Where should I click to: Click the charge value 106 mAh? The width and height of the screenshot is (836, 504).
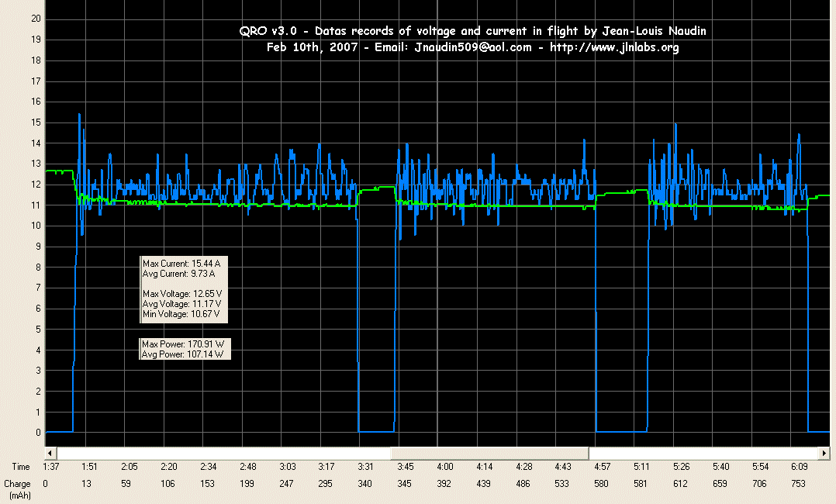[168, 484]
